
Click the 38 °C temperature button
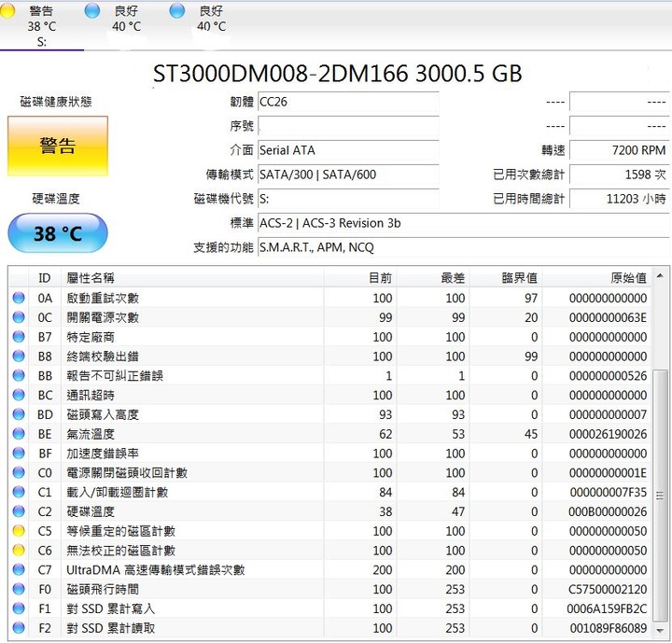(x=58, y=233)
